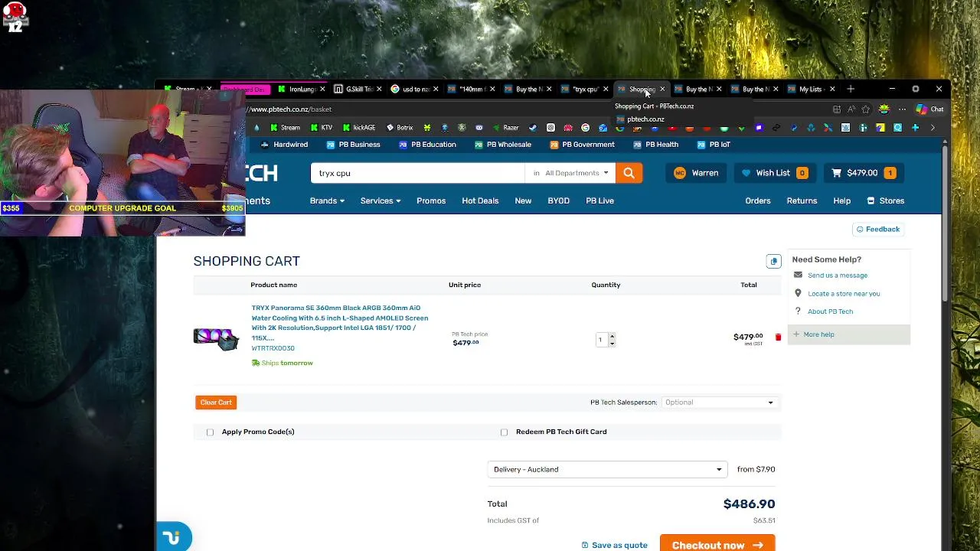Increase quantity with up arrow

pos(612,337)
